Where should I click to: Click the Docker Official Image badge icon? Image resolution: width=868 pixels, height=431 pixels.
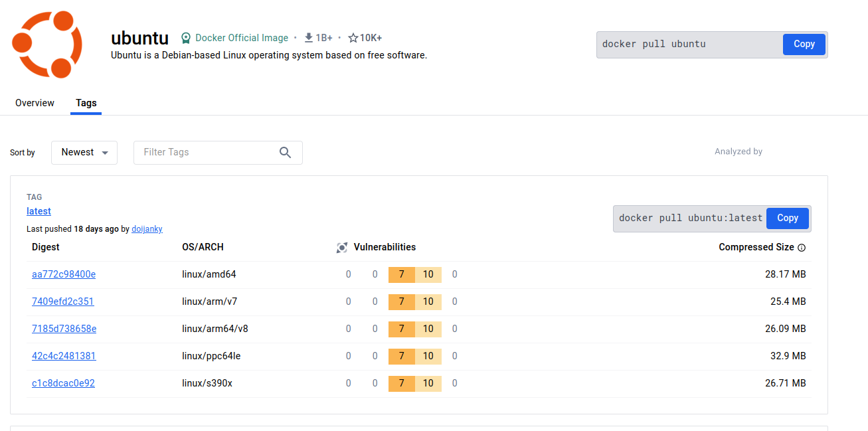pyautogui.click(x=186, y=39)
